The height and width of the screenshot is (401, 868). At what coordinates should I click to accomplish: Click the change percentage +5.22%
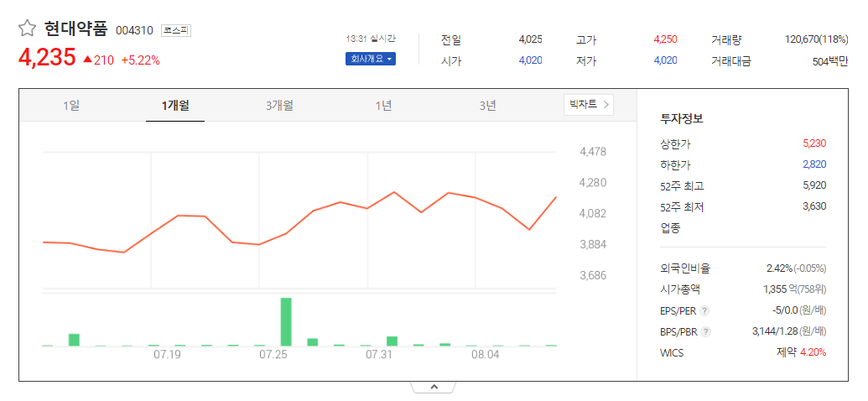141,61
